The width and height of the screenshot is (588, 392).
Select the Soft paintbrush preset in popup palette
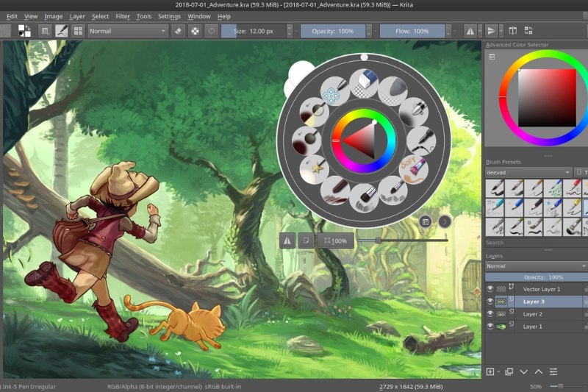414,170
